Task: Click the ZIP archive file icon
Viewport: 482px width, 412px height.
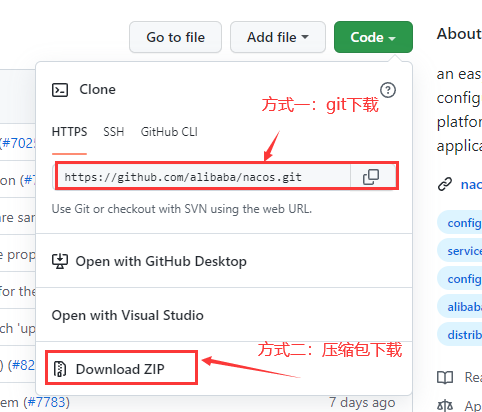Action: click(x=60, y=369)
